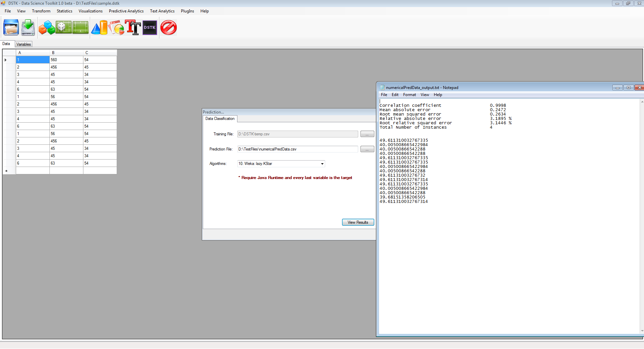Screen dimensions: 644x349
Task: Click the View Results button
Action: (x=358, y=222)
